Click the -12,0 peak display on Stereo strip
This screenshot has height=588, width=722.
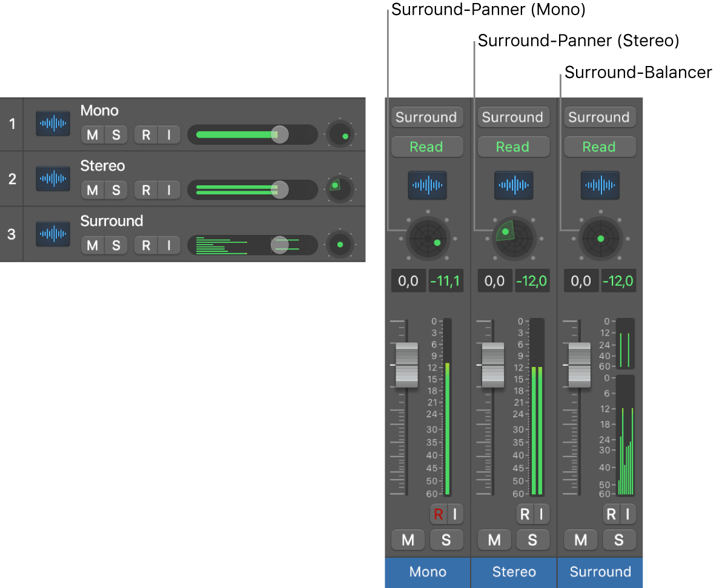click(532, 281)
